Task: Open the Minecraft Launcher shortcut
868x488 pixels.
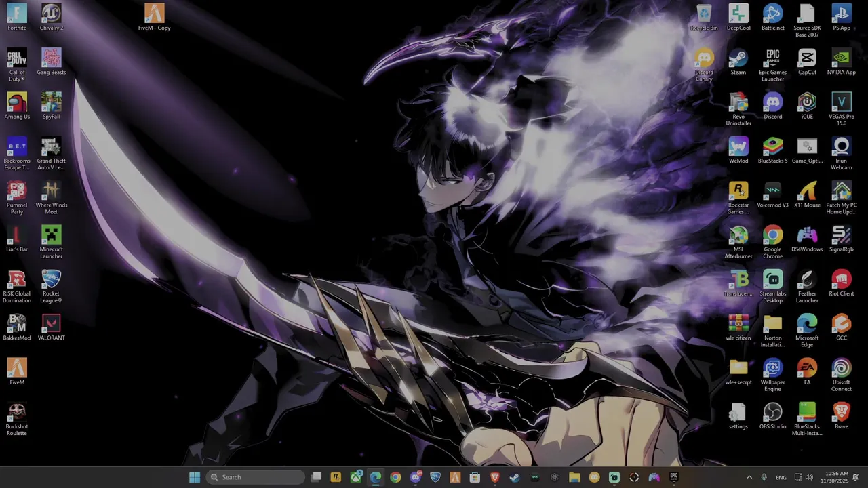Action: tap(52, 242)
